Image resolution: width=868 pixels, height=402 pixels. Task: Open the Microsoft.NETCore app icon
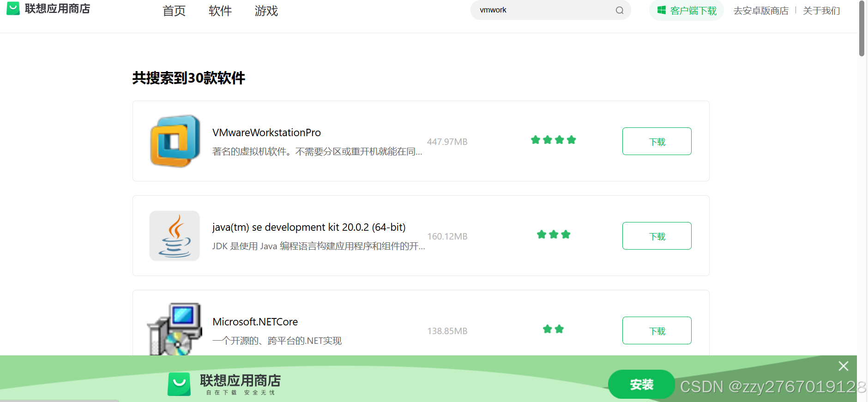[x=175, y=329]
